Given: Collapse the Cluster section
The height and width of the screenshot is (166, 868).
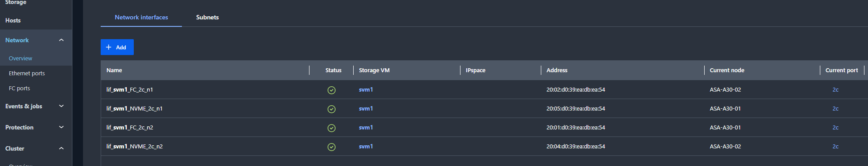Looking at the screenshot, I should (61, 148).
